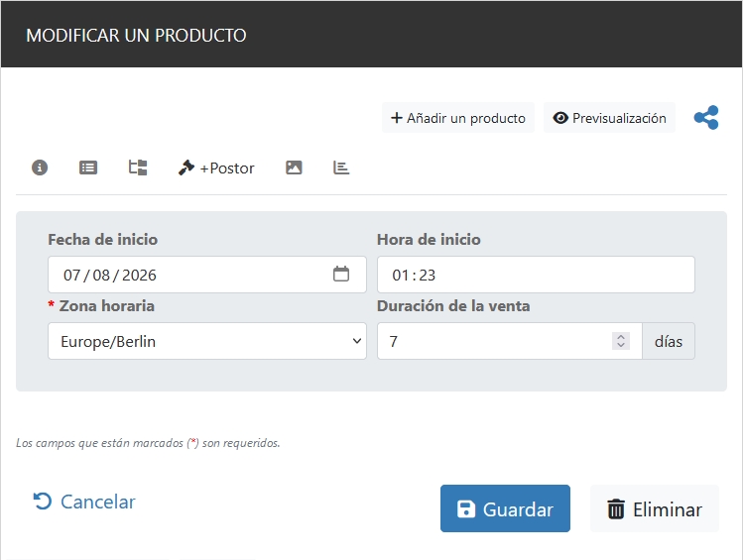Open the Zona horaria dropdown
743x560 pixels.
click(206, 341)
